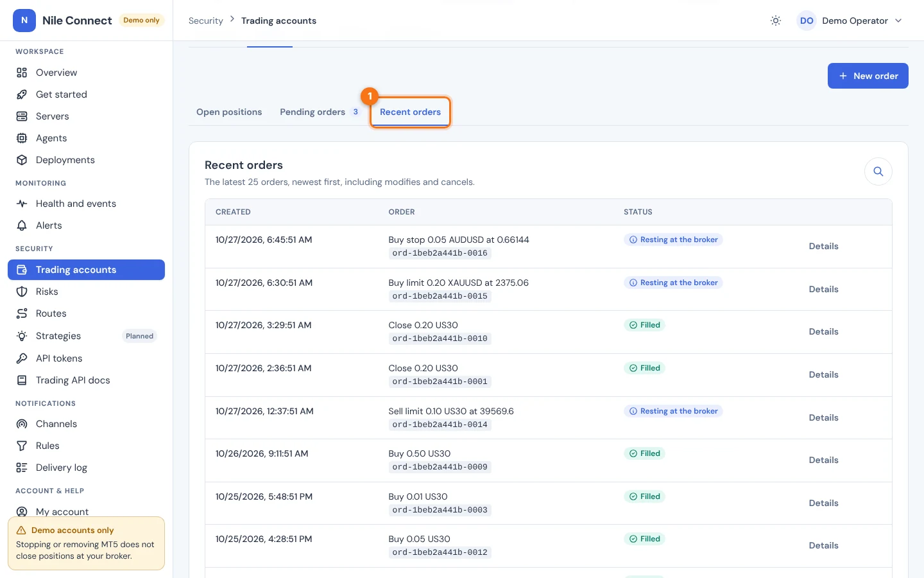Go to Get started page

(x=86, y=94)
